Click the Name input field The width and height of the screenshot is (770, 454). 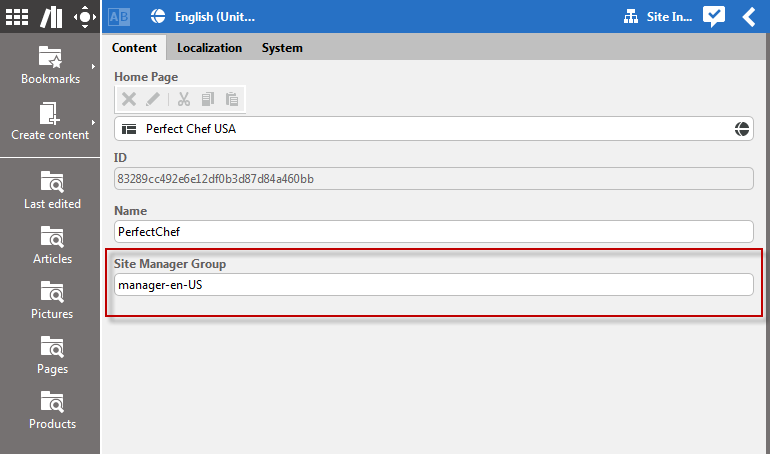tap(433, 231)
